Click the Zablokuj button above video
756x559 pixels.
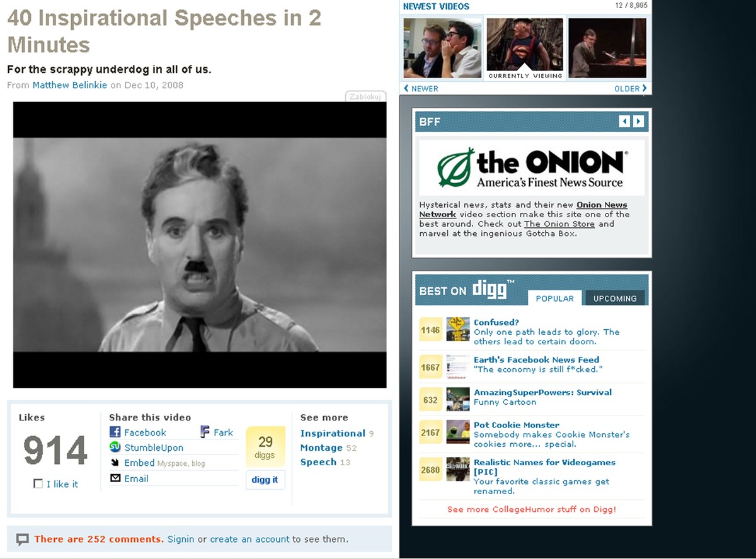(x=365, y=96)
